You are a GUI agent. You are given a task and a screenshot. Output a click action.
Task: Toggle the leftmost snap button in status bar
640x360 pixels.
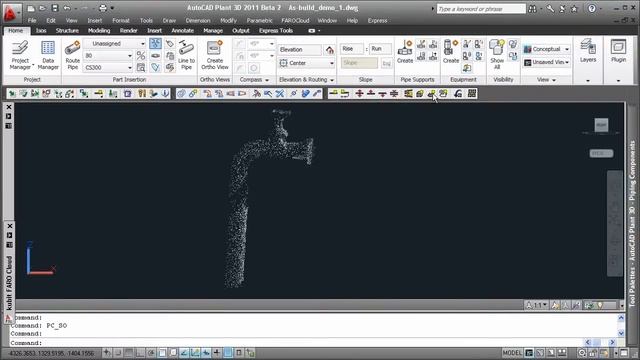click(107, 352)
